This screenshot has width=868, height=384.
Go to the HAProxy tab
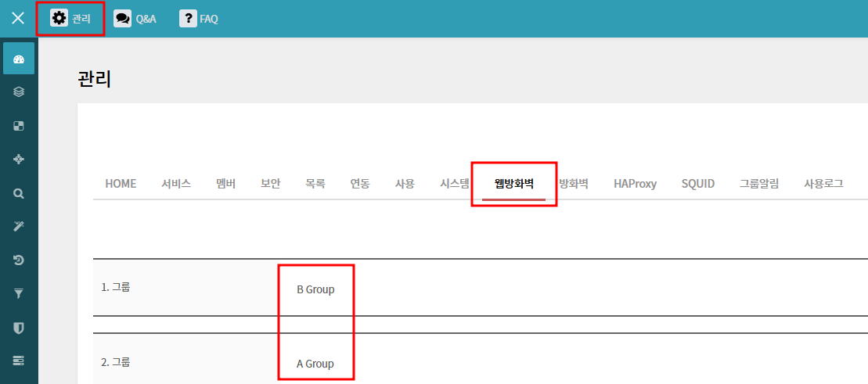(635, 184)
